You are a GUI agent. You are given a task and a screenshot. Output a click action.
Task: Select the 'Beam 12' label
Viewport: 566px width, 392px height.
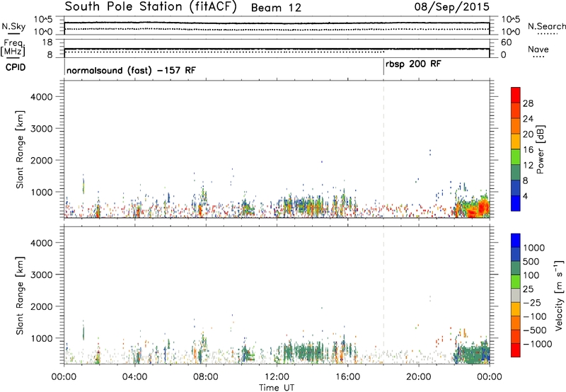click(276, 8)
